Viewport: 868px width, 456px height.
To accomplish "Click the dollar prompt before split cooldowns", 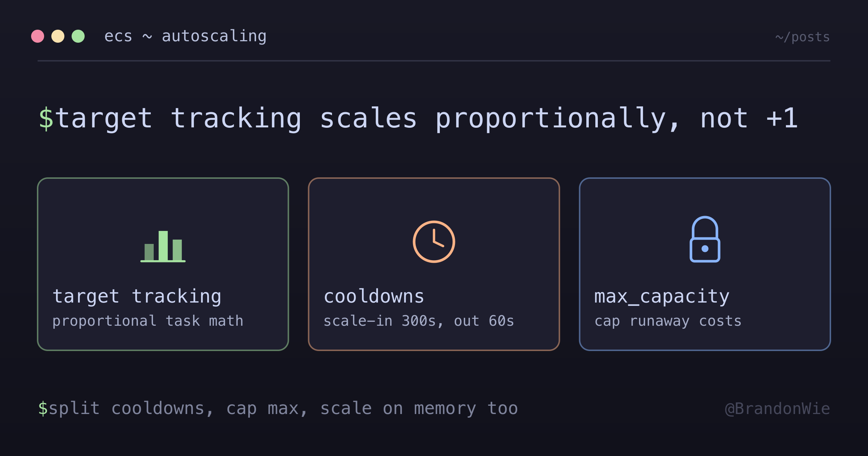I will 43,408.
